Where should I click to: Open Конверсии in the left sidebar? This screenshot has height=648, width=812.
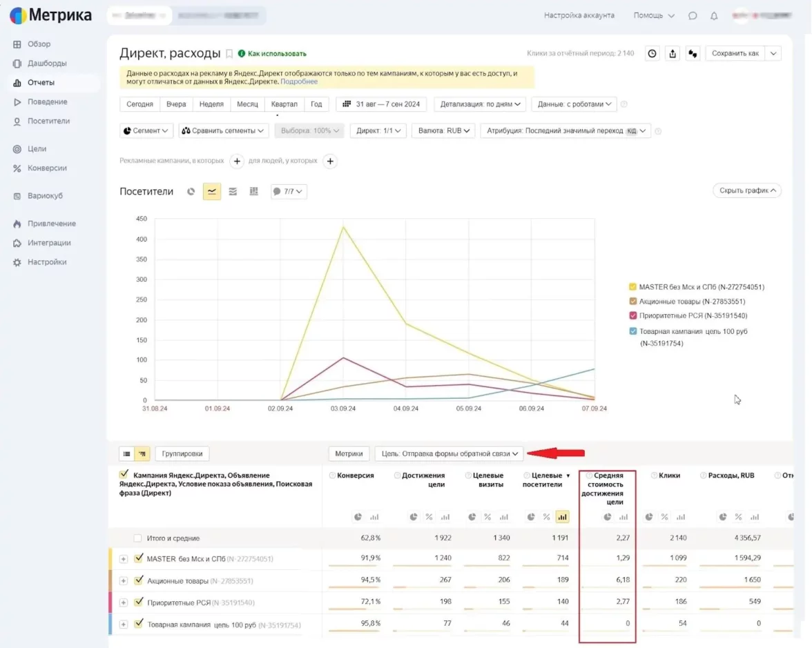click(x=47, y=168)
